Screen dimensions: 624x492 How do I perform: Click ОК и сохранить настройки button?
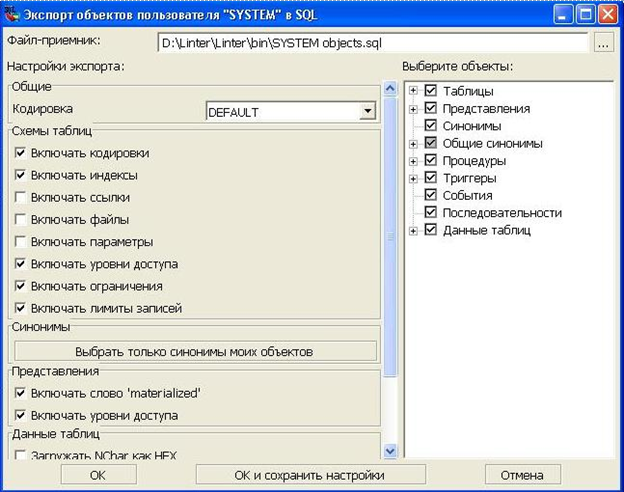pyautogui.click(x=310, y=475)
